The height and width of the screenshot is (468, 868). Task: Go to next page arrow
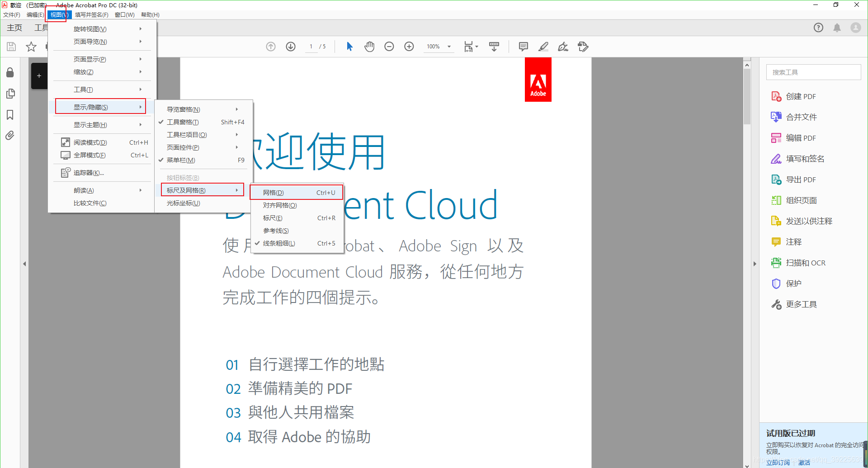pyautogui.click(x=291, y=47)
